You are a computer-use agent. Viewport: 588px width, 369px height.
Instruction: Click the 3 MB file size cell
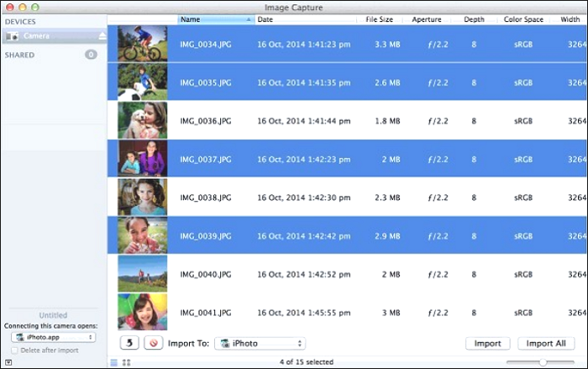click(x=391, y=313)
